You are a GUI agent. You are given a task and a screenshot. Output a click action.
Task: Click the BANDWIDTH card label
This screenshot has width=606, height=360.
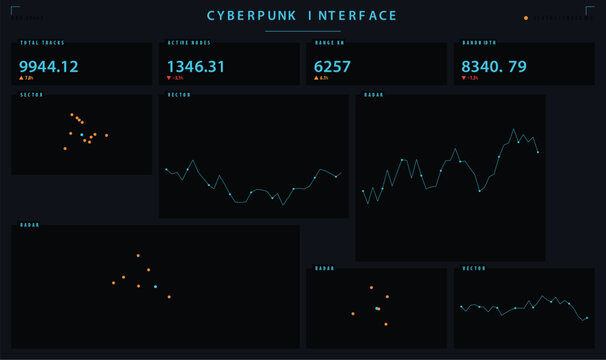pyautogui.click(x=479, y=43)
